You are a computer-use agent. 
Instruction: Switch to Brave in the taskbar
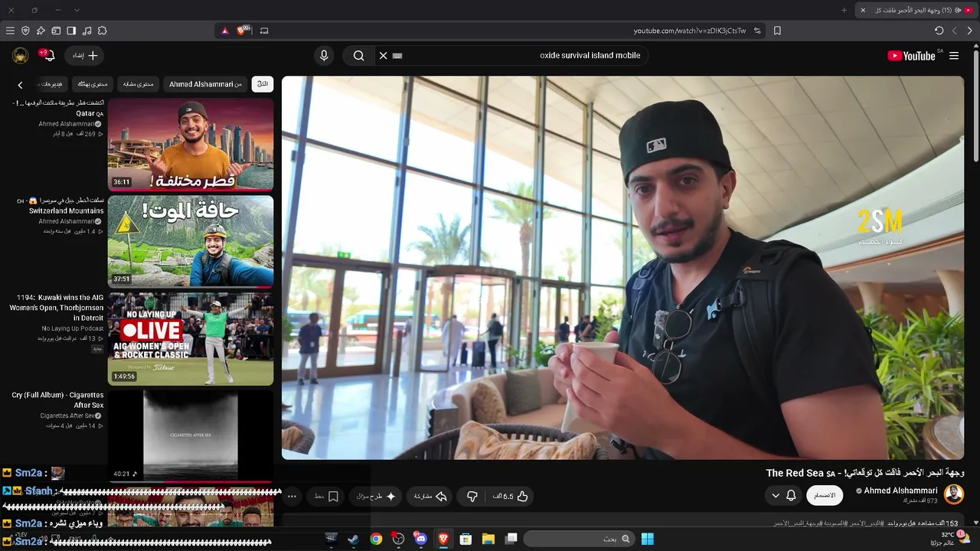click(x=443, y=539)
